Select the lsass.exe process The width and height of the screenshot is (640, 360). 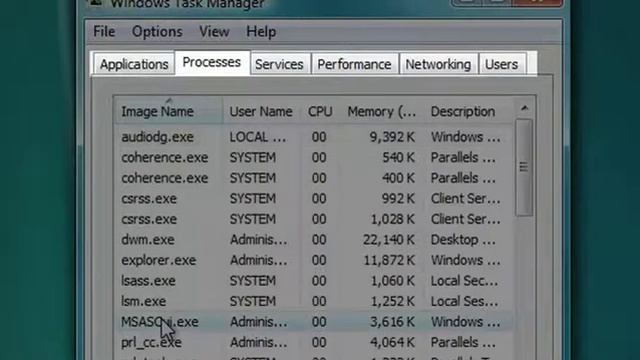click(148, 281)
